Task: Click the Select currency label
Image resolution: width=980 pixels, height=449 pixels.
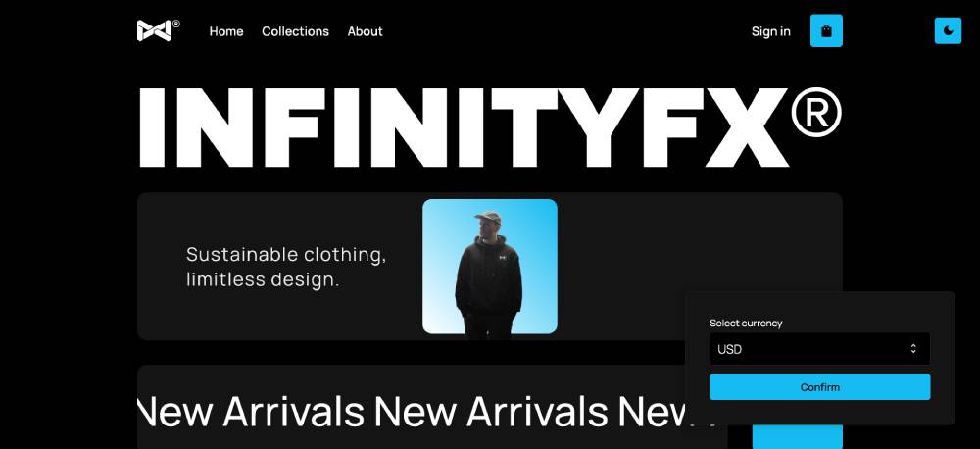Action: coord(746,324)
